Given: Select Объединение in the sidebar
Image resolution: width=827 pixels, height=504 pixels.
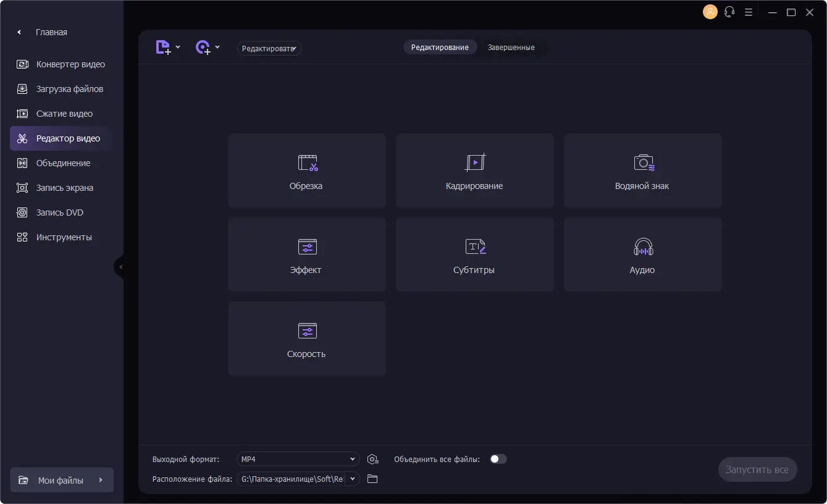Looking at the screenshot, I should point(62,163).
